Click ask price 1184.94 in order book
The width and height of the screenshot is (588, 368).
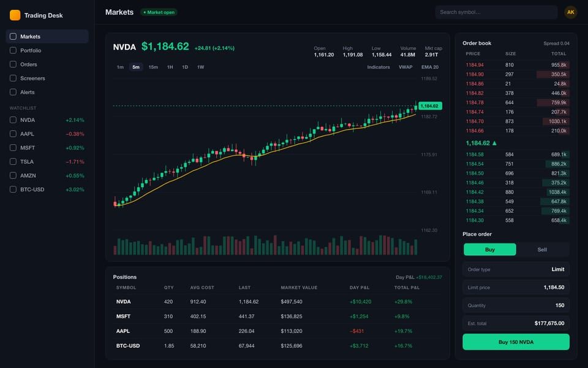tap(474, 65)
